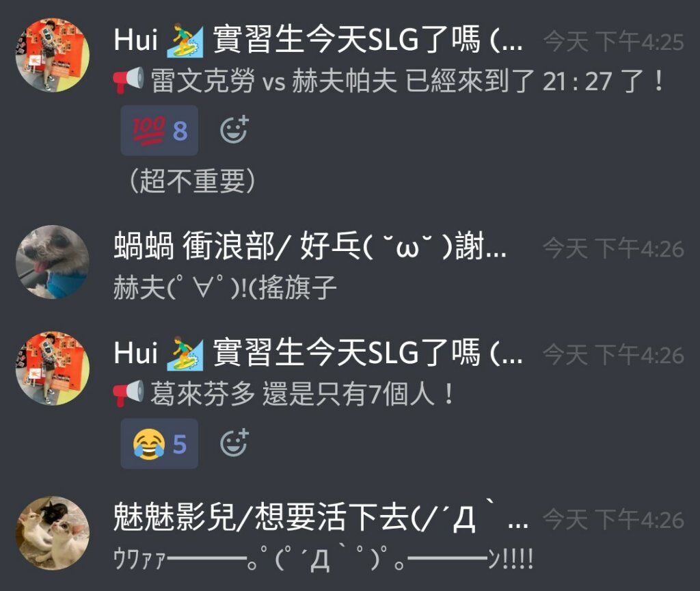Viewport: 700px width, 591px height.
Task: Click the megaphone emoji before 雷文克勞
Action: pyautogui.click(x=128, y=81)
